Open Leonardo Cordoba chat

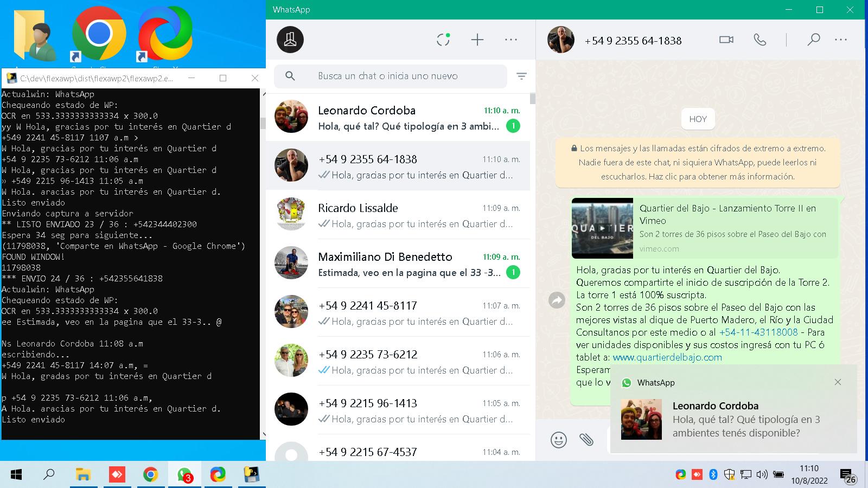coord(398,117)
